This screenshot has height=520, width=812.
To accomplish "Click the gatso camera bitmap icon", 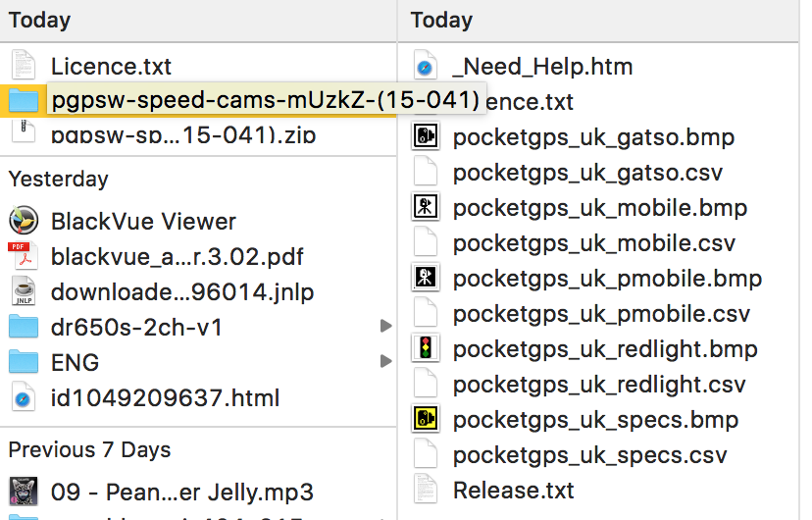I will point(425,137).
